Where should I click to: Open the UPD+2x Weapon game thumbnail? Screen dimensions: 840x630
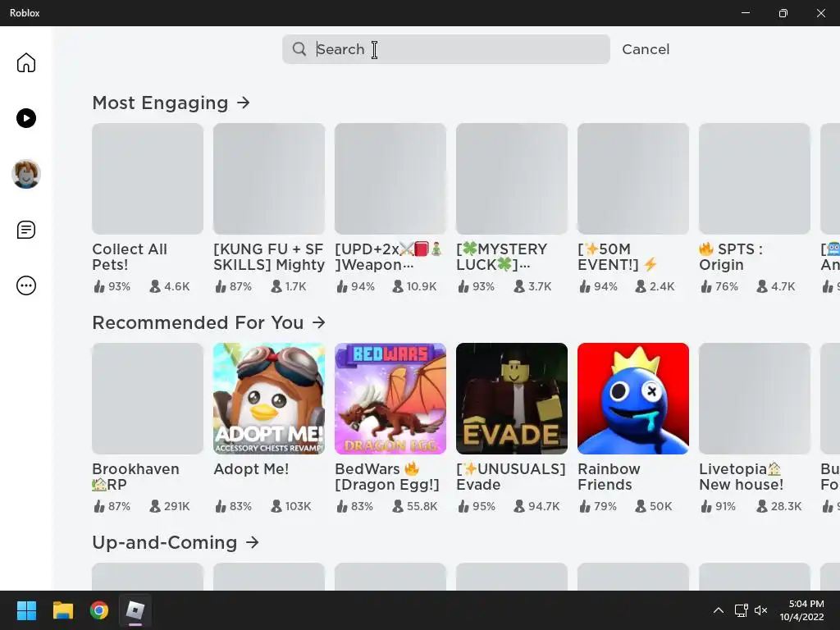pos(390,178)
